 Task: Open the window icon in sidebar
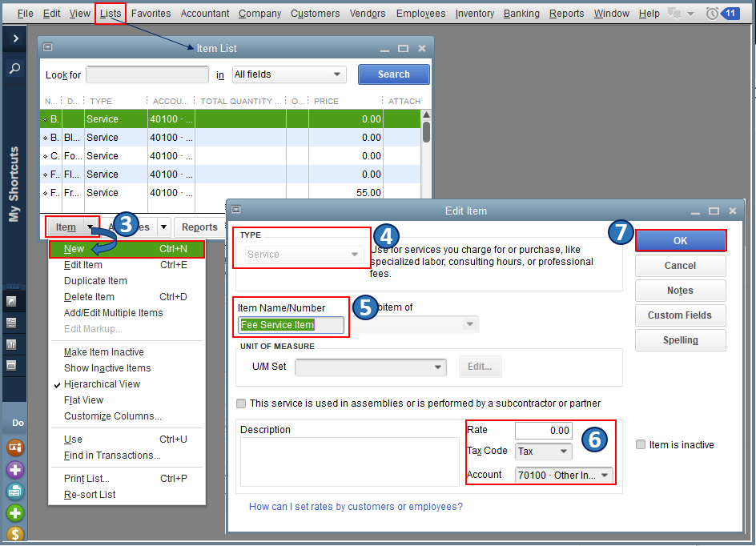click(11, 366)
